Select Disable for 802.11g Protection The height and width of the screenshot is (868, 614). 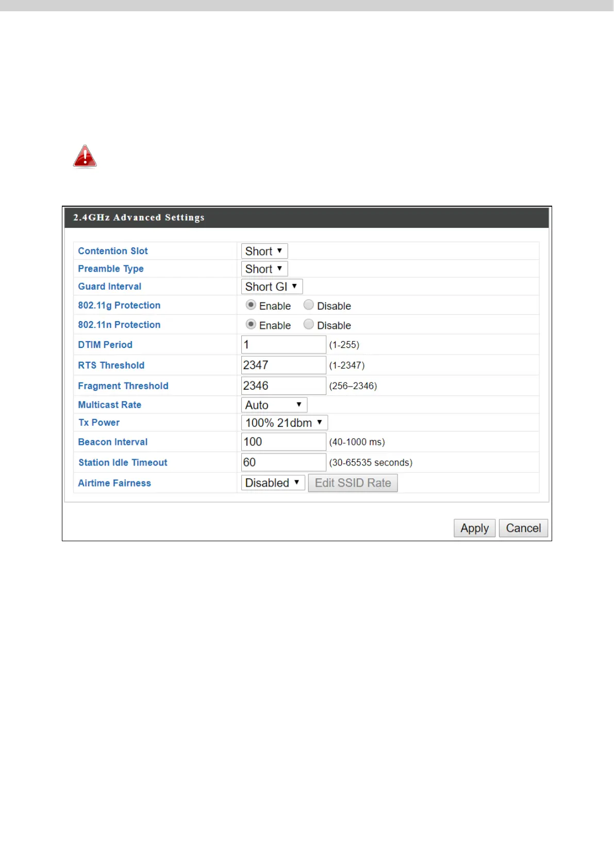309,305
